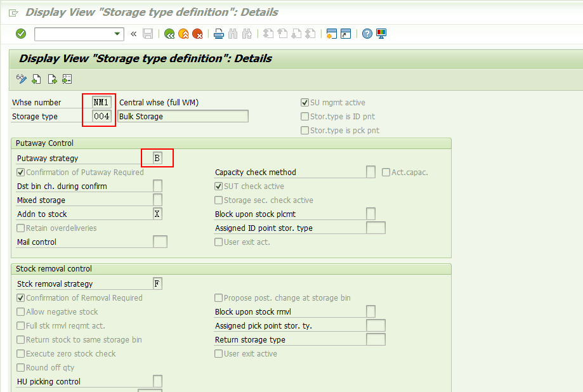Click the Mail control input field
Screen dimensions: 583x392
(160, 242)
